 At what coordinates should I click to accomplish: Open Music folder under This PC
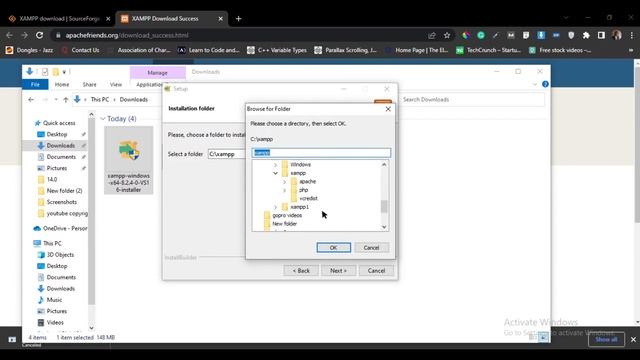pos(54,300)
